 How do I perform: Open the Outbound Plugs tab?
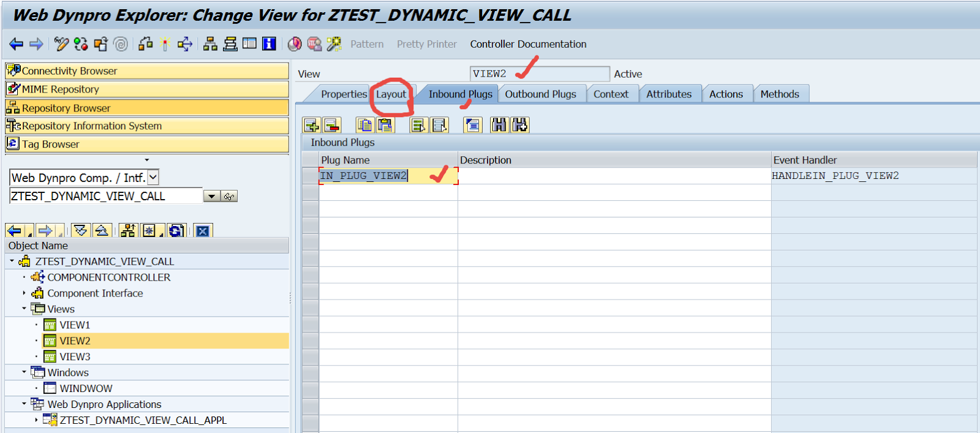540,94
